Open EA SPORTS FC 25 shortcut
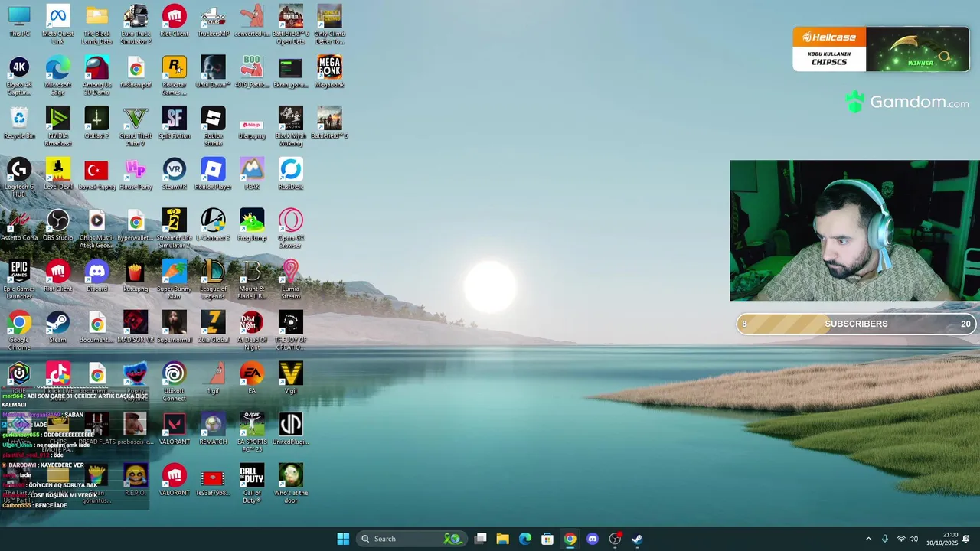This screenshot has height=551, width=980. point(252,432)
